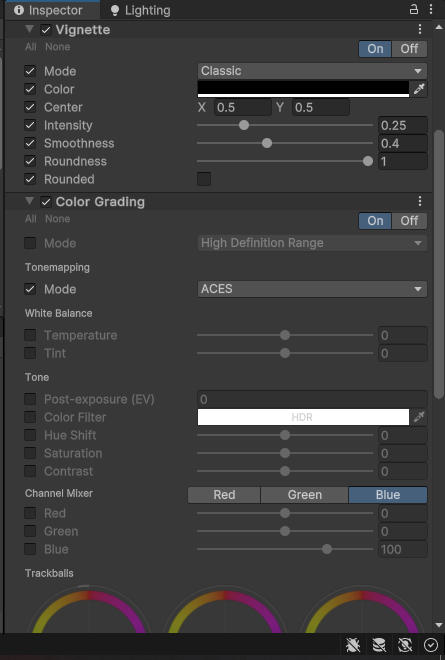Click the circled checkmark status icon
Screen dimensions: 445x660
click(431, 645)
